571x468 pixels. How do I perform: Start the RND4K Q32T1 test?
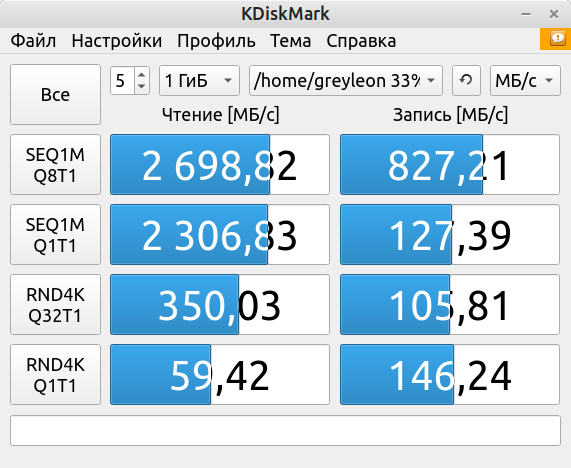55,304
